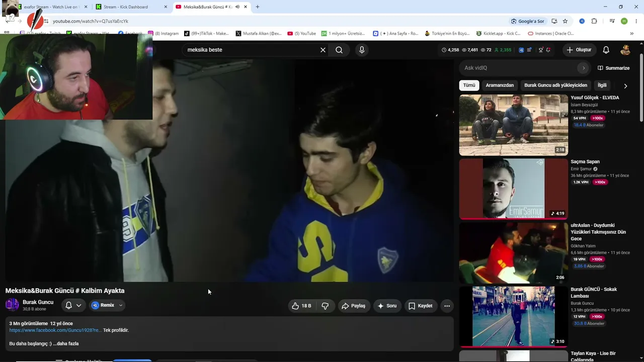Show more hidden bookmarks chevron

[632, 34]
